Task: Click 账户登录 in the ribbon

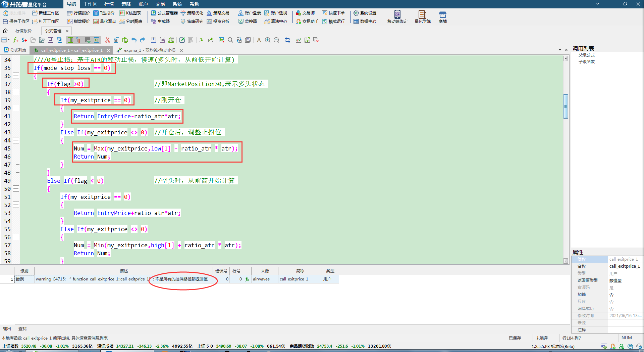Action: click(250, 13)
